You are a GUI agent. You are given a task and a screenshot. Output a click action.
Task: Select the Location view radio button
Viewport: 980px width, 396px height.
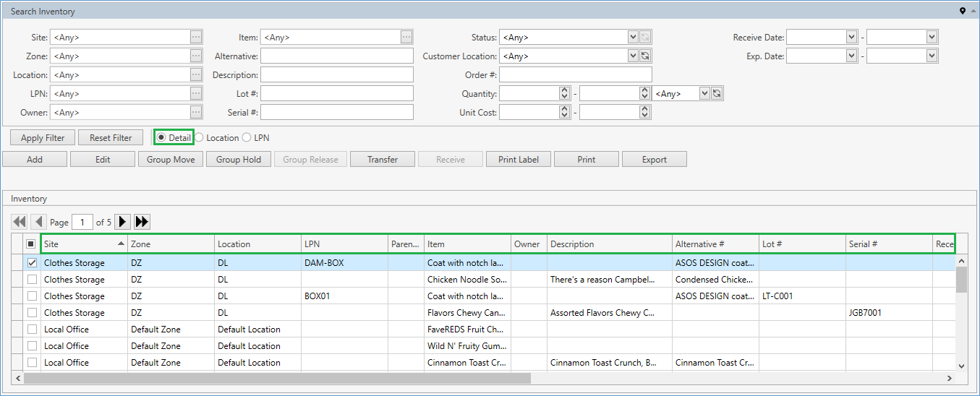pyautogui.click(x=200, y=138)
